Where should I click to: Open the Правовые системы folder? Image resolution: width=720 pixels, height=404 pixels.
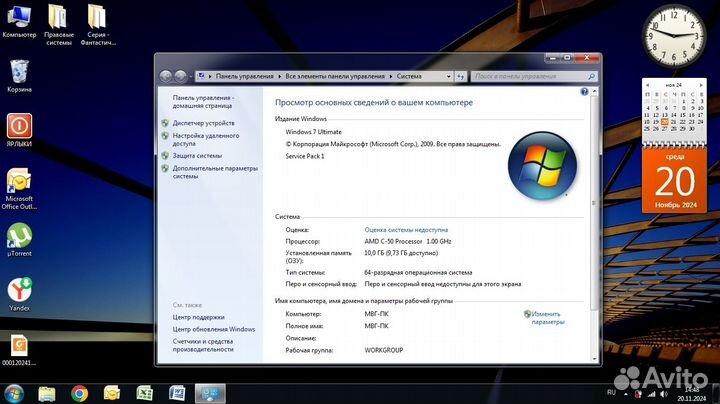[x=58, y=24]
